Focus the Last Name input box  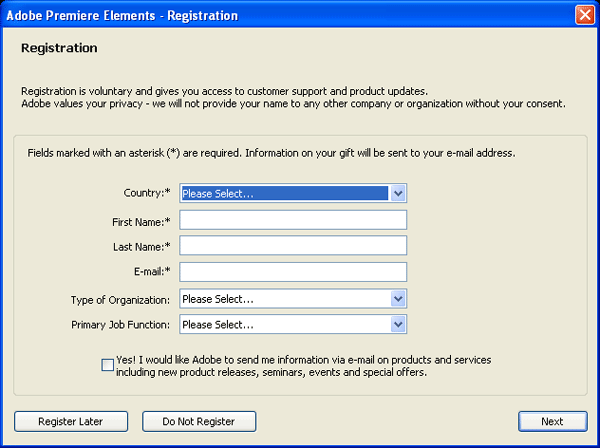click(x=293, y=246)
